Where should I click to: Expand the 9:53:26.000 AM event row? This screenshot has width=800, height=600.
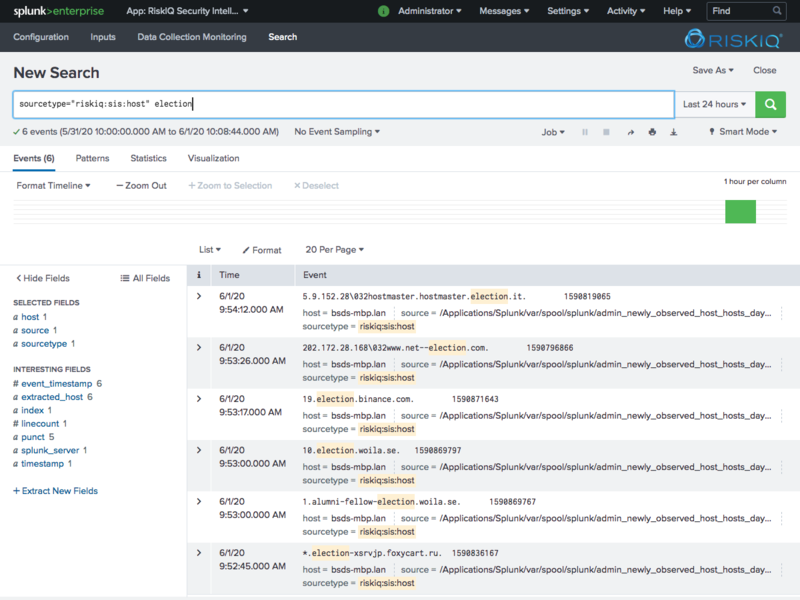199,348
